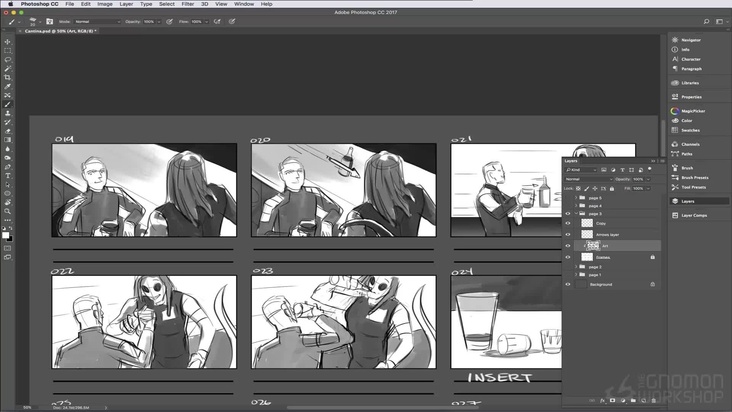Viewport: 732px width, 412px height.
Task: Delete layer with the trash icon
Action: click(x=654, y=400)
